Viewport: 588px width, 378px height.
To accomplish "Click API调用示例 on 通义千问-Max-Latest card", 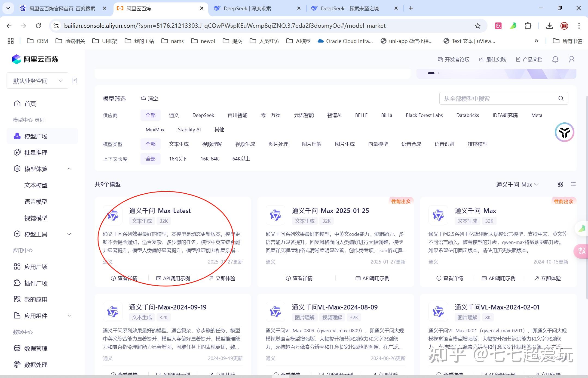I will point(173,278).
